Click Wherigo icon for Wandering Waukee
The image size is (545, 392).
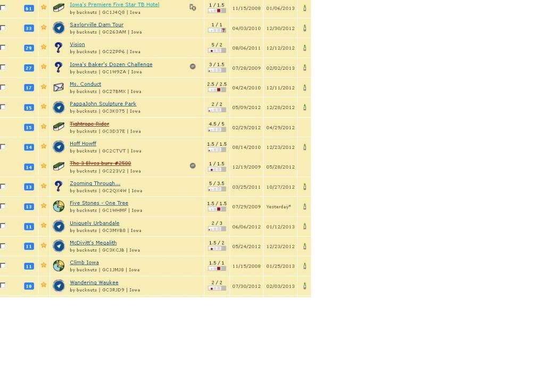[x=59, y=286]
